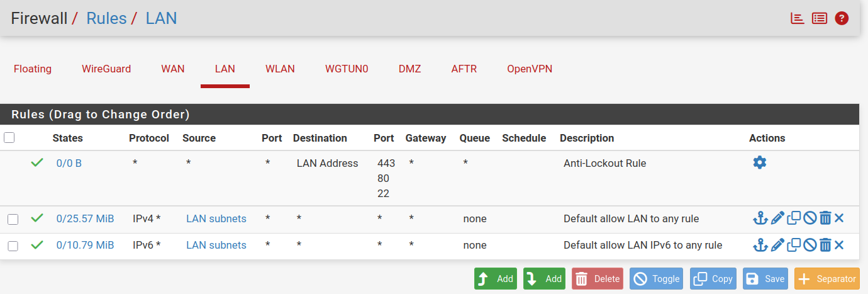The image size is (868, 294).
Task: Click anchor icon on IPv4 LAN rule
Action: tap(760, 218)
